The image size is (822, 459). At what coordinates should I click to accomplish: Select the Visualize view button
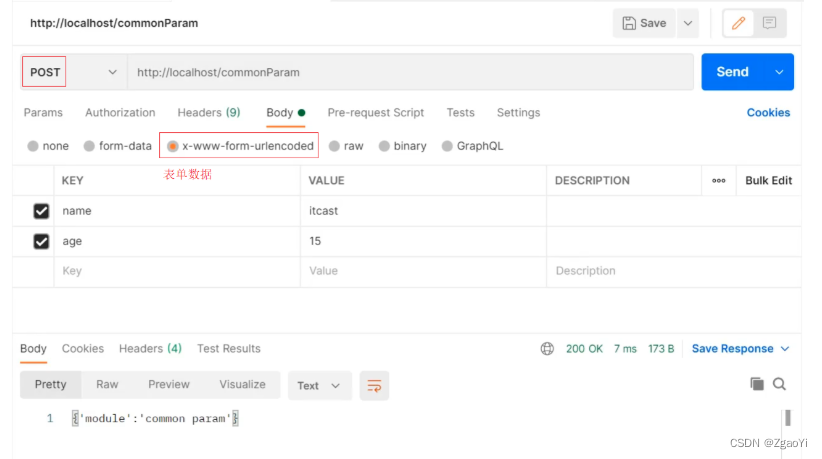[242, 385]
